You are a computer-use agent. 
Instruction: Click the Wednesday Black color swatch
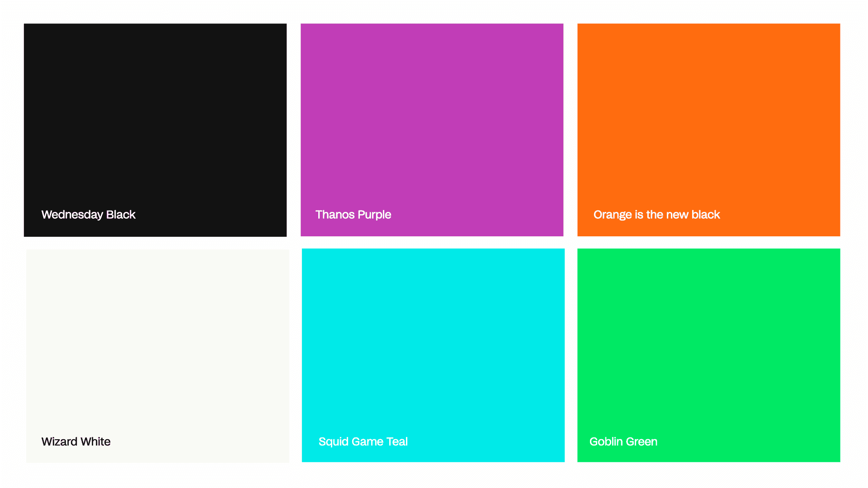click(155, 117)
